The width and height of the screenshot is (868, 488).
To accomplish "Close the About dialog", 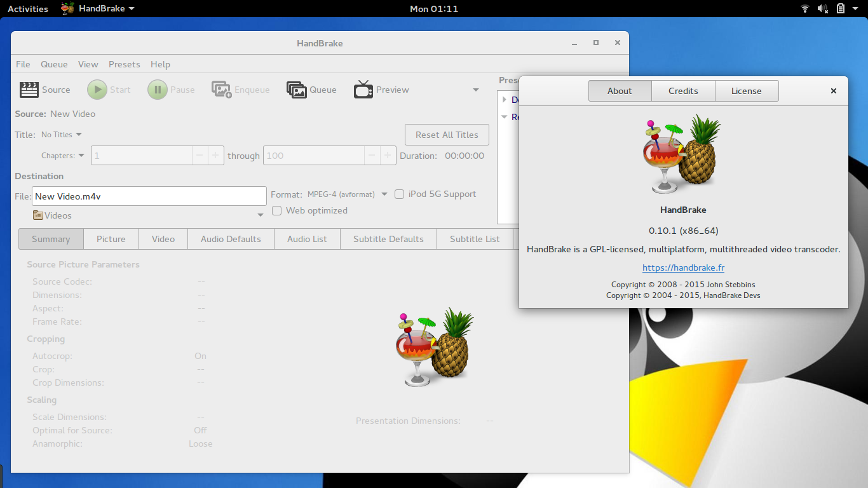I will click(834, 91).
